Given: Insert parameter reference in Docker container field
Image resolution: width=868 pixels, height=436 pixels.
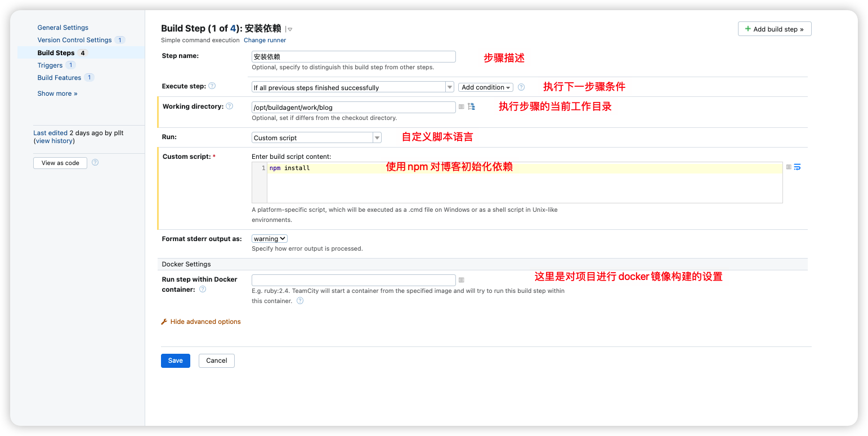Looking at the screenshot, I should tap(462, 280).
